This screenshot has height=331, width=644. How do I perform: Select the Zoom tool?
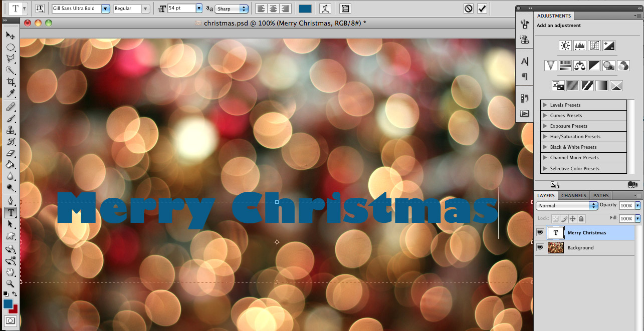(10, 283)
